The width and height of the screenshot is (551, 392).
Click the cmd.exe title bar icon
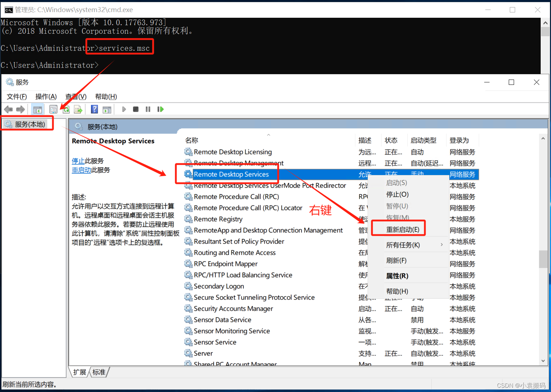coord(9,10)
